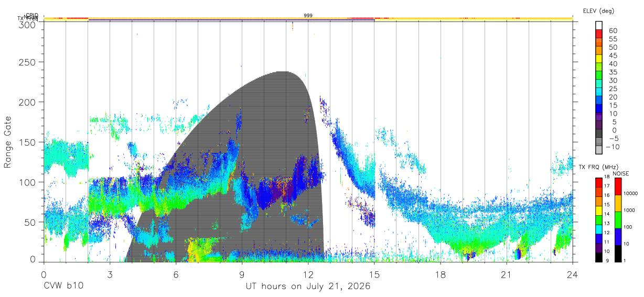Click the UT hour 24 axis label
Screen dimensions: 644x297
click(x=572, y=274)
